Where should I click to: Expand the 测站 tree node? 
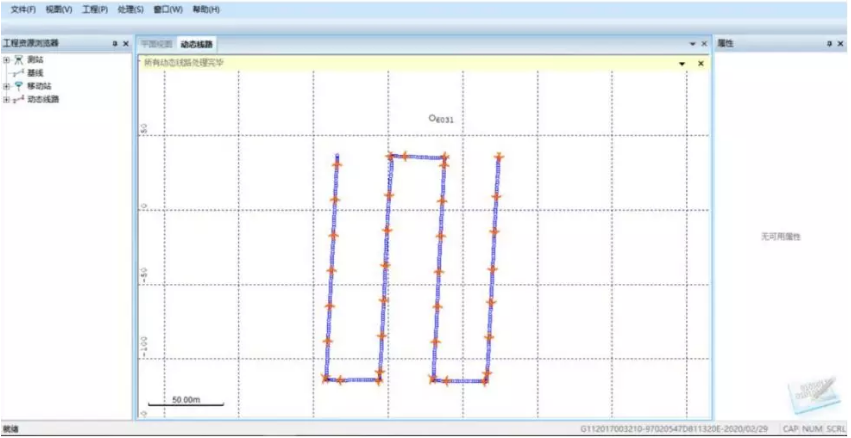(6, 60)
